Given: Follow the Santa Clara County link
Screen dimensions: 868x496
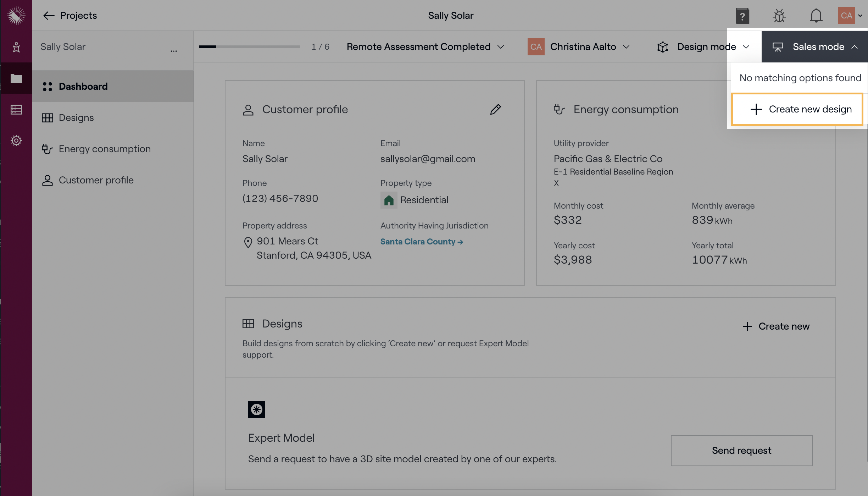Looking at the screenshot, I should [x=421, y=242].
